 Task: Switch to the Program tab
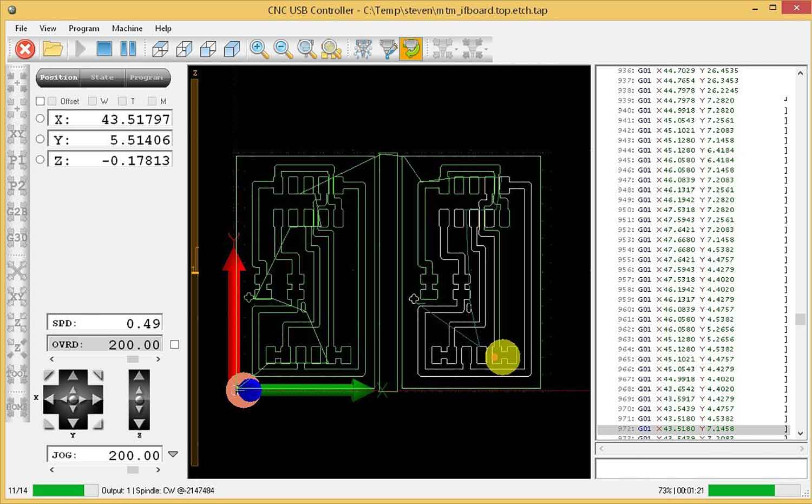147,77
